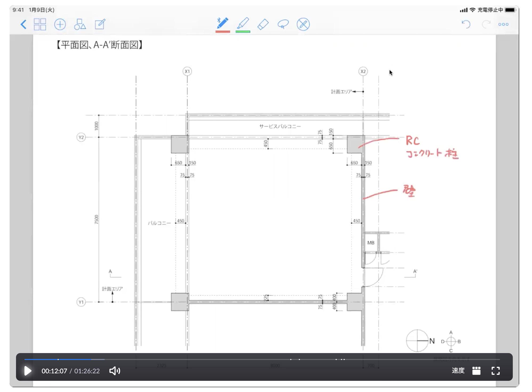Enter fullscreen video mode
This screenshot has width=532, height=392.
[496, 370]
